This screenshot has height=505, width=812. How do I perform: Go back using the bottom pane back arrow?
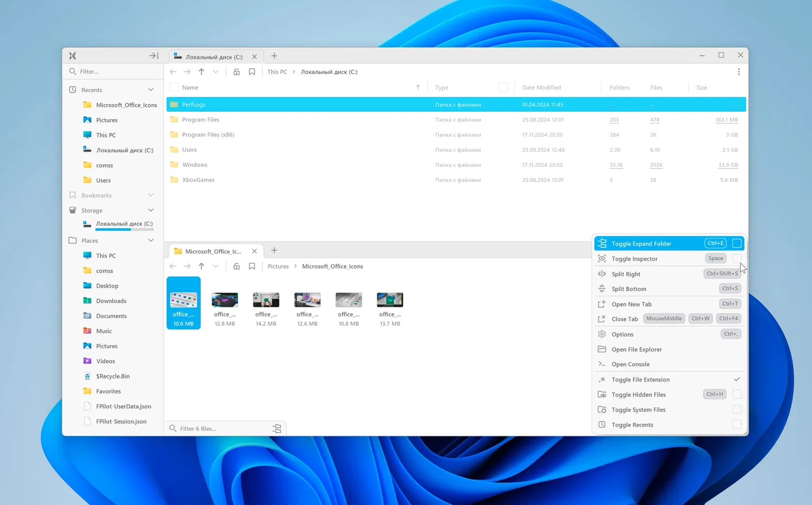pos(173,266)
